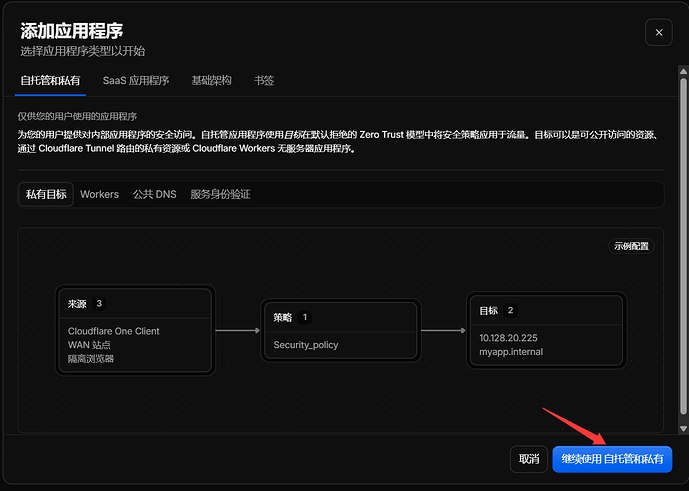Select the 来源 card header
The width and height of the screenshot is (689, 491).
pos(135,304)
